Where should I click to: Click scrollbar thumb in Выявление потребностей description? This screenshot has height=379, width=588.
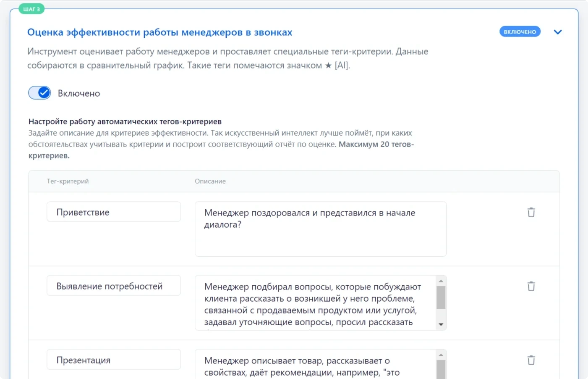click(x=441, y=297)
